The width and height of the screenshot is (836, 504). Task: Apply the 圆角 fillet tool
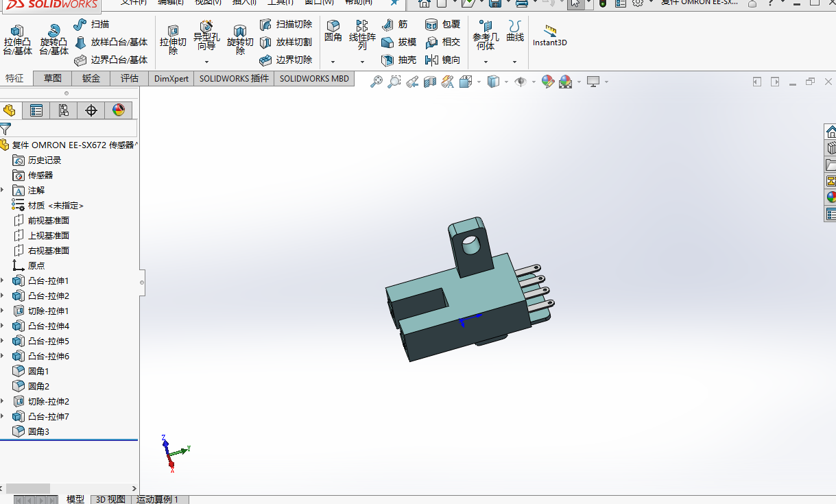[x=333, y=31]
